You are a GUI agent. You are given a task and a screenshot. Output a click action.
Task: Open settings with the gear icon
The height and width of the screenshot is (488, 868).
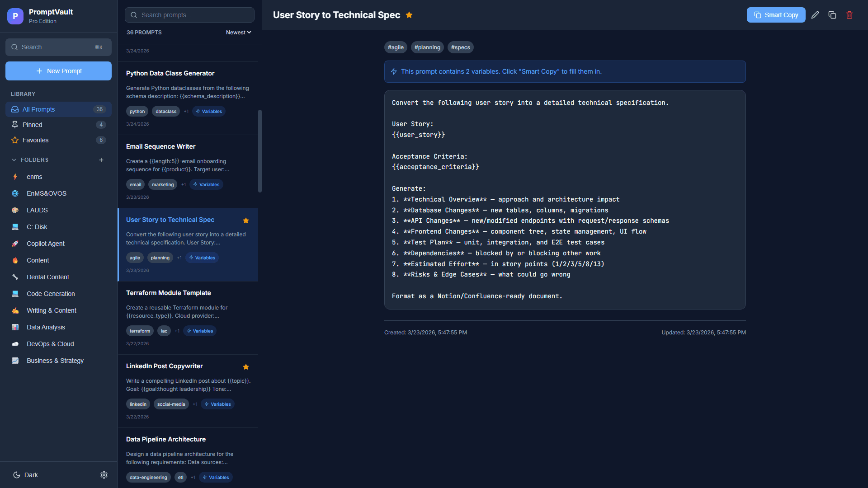(104, 475)
